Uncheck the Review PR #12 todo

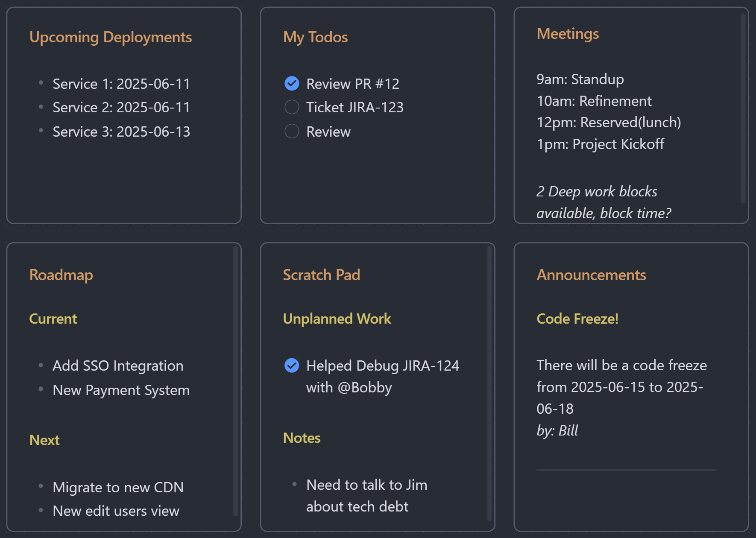(x=292, y=84)
